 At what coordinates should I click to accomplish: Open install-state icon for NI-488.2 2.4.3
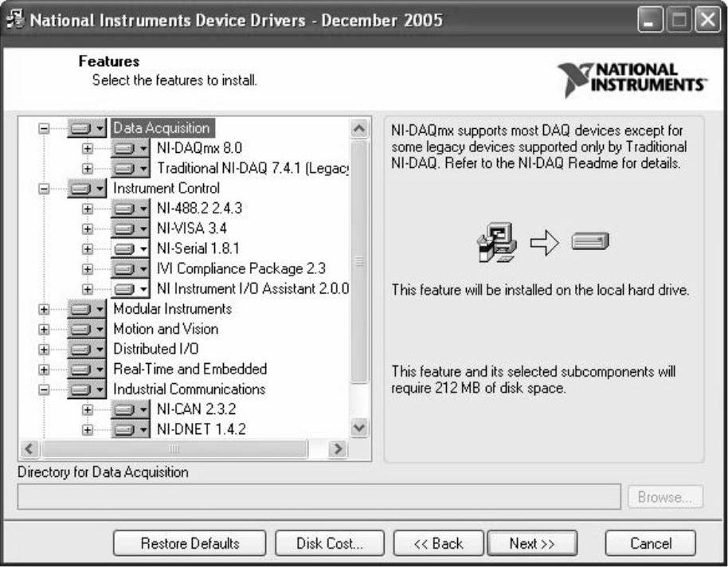[x=131, y=209]
